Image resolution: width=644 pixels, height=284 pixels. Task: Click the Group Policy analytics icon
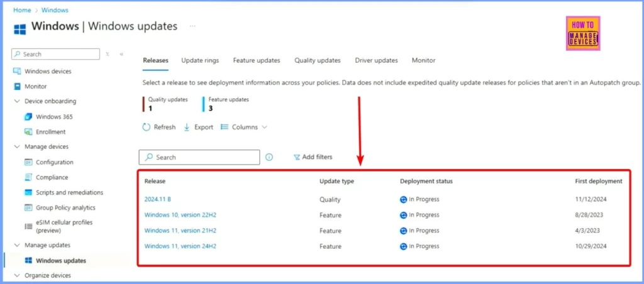click(28, 208)
